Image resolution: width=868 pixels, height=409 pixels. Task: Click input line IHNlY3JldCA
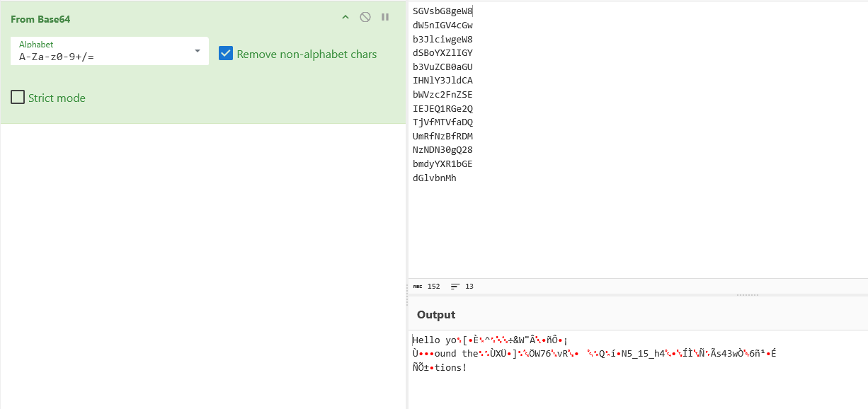pos(442,81)
